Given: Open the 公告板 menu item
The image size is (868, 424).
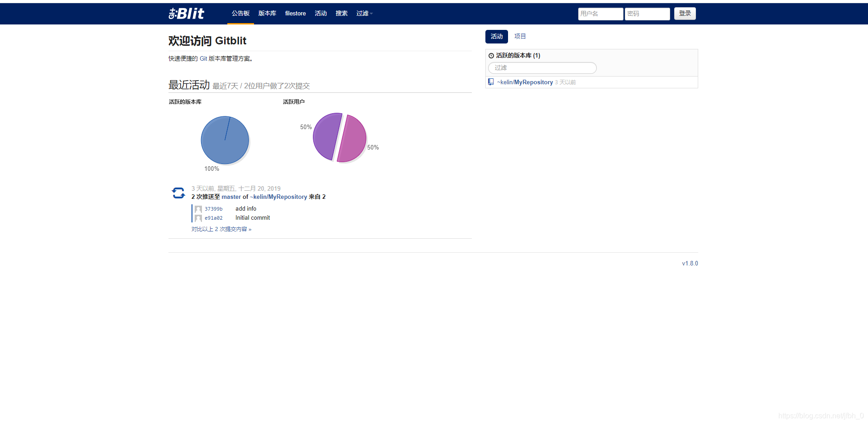Looking at the screenshot, I should coord(240,14).
